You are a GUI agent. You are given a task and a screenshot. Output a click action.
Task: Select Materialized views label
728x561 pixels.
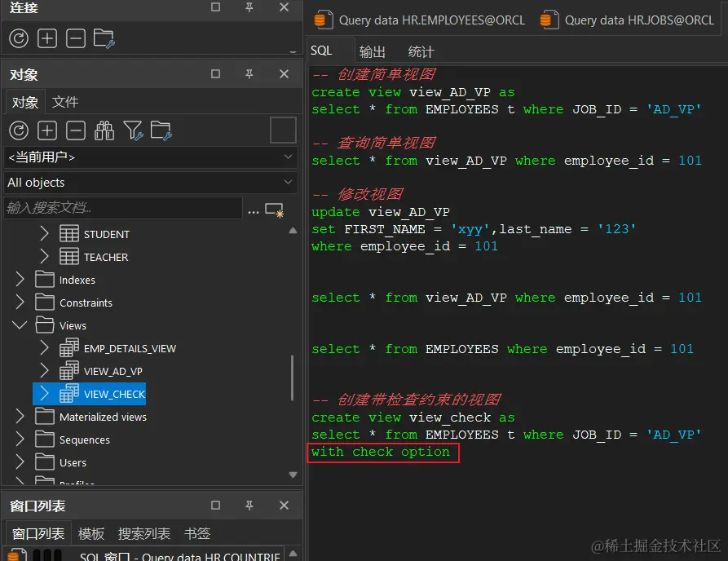pyautogui.click(x=103, y=417)
